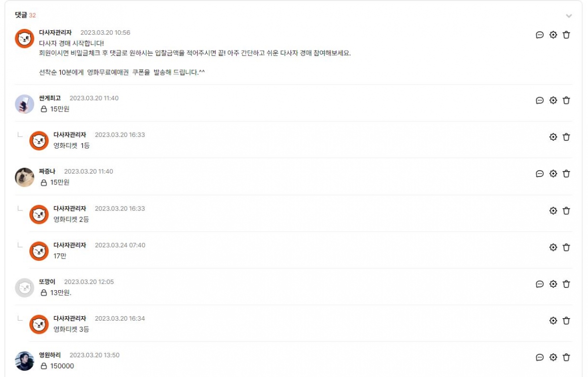Open settings for 다사자관리자's top comment

coord(553,35)
